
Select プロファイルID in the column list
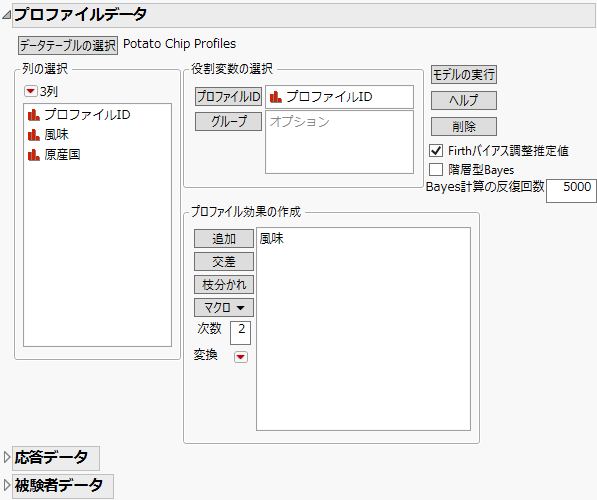pos(88,115)
